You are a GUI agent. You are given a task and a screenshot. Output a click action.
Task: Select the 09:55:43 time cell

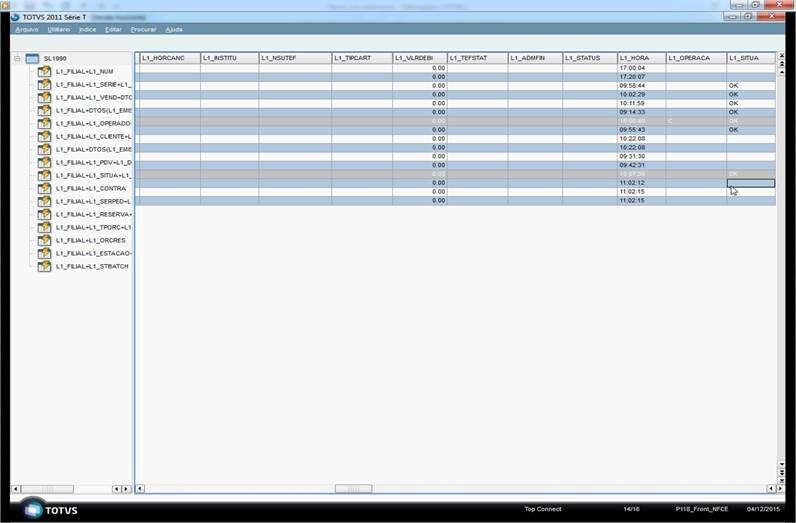tap(642, 130)
